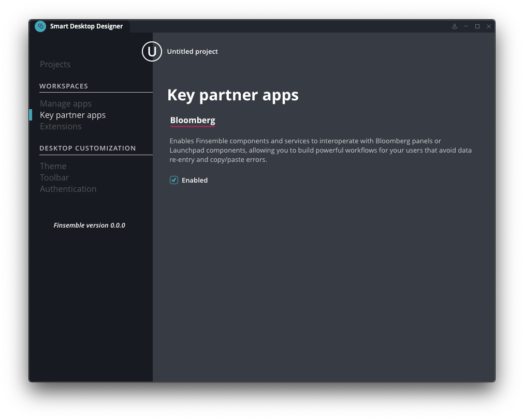Click the Finsemble version 0.0.0 text
This screenshot has height=420, width=524.
tap(89, 226)
